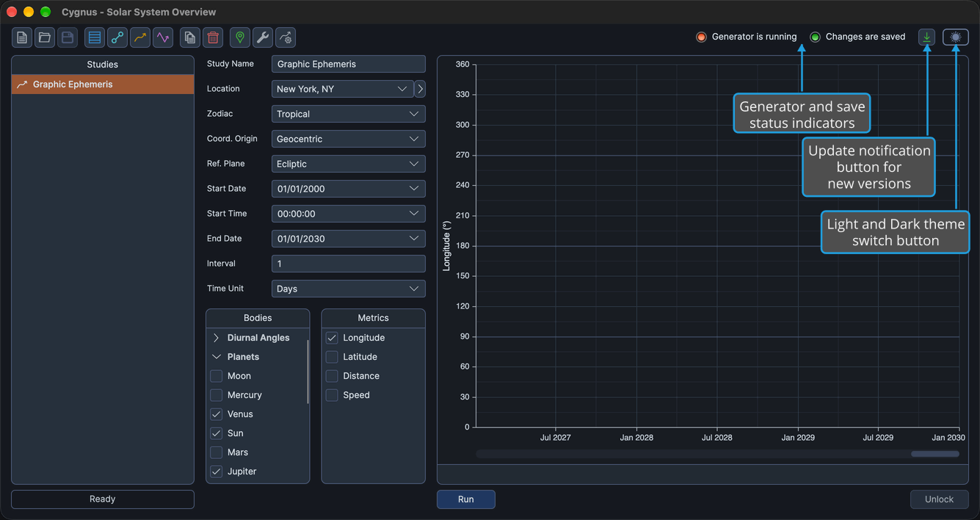Click the Bodies list vertical scrollbar
Viewport: 980px width, 520px height.
coord(308,371)
